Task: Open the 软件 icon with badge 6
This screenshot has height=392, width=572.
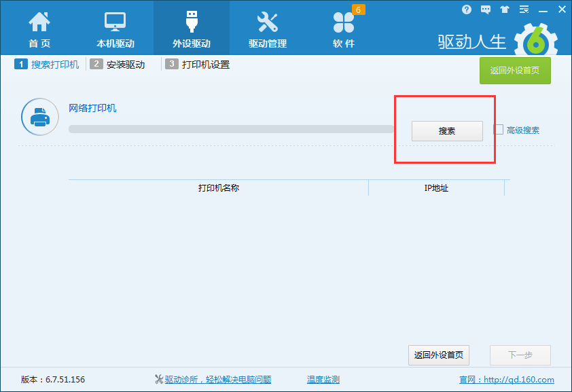Action: (344, 24)
